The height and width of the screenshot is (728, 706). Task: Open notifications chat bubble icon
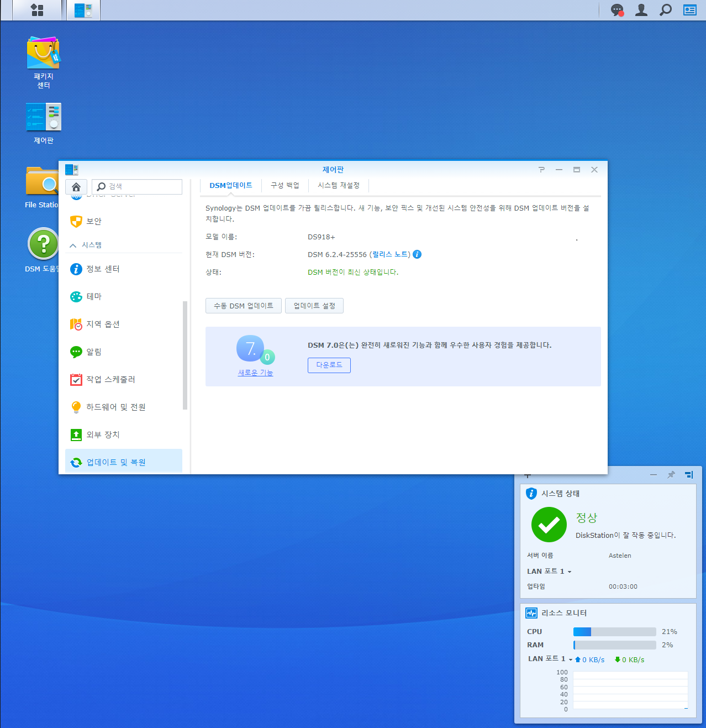coord(617,10)
